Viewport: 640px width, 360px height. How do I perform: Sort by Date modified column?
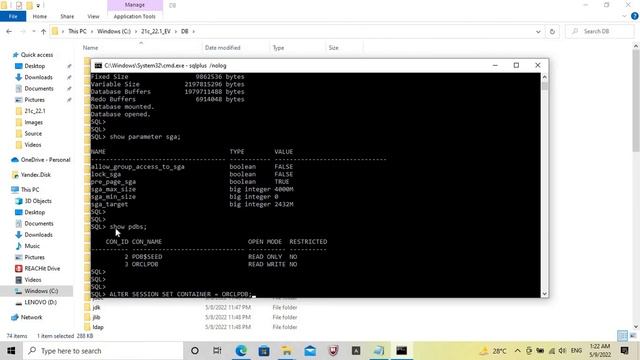(222, 48)
